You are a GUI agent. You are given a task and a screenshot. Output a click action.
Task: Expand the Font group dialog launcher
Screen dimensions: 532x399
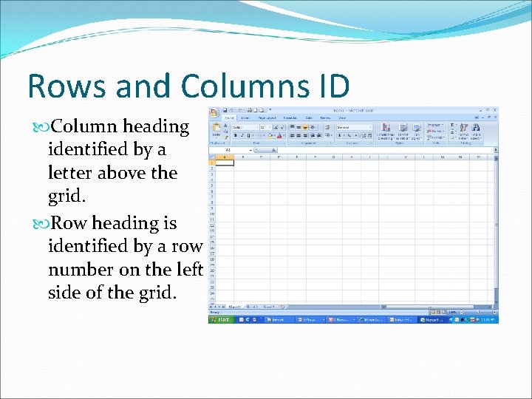[x=284, y=143]
